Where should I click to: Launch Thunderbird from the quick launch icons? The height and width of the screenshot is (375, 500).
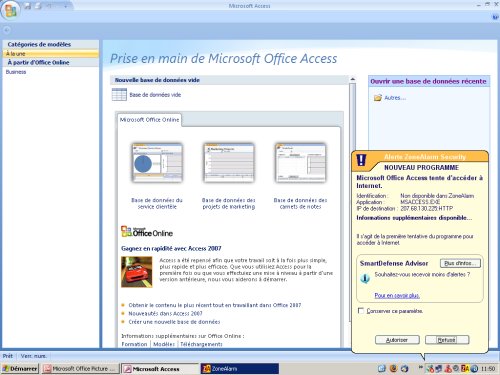tap(404, 368)
